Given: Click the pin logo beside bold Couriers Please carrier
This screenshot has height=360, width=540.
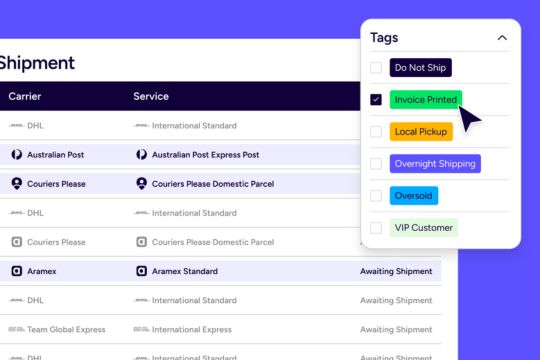Looking at the screenshot, I should pos(17,183).
